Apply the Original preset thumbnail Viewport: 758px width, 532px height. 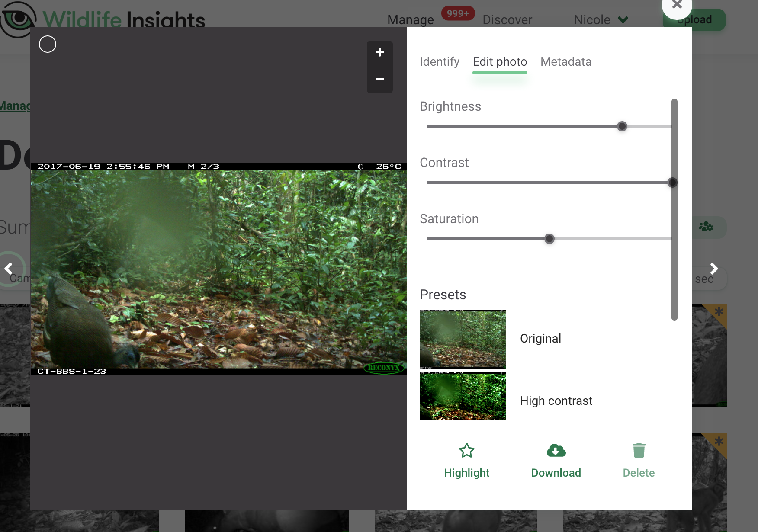[463, 339]
